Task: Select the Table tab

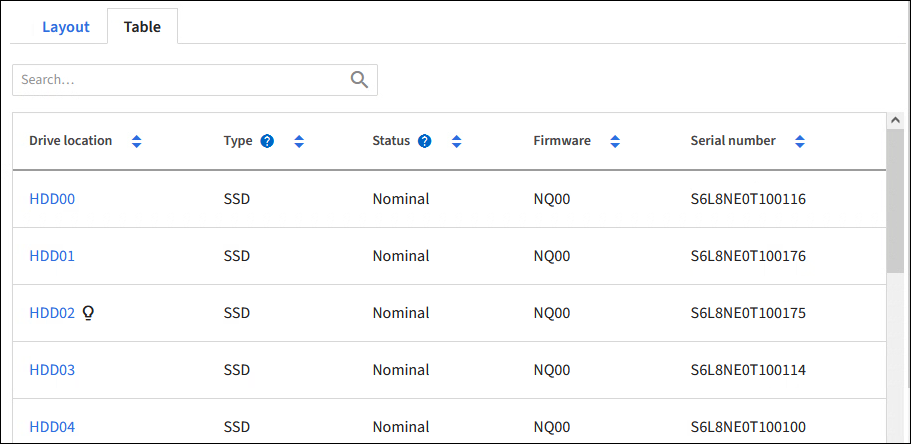Action: click(x=142, y=27)
